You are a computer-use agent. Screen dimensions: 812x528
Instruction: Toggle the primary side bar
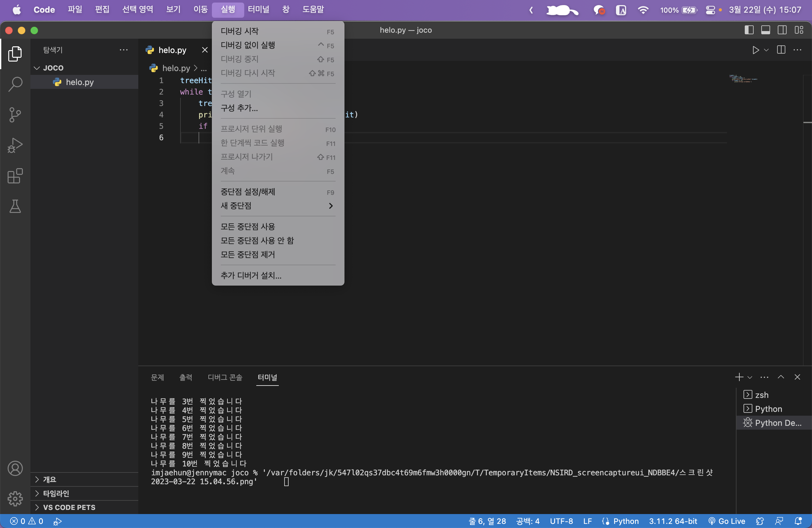coord(749,30)
